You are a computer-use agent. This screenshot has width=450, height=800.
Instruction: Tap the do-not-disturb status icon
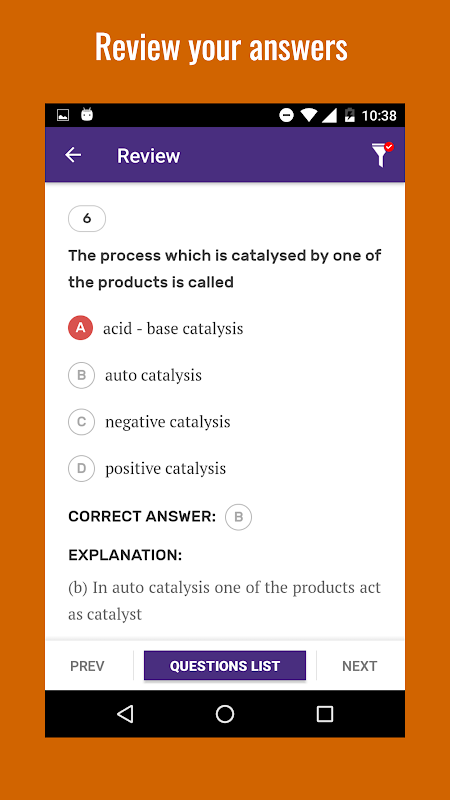tap(287, 115)
